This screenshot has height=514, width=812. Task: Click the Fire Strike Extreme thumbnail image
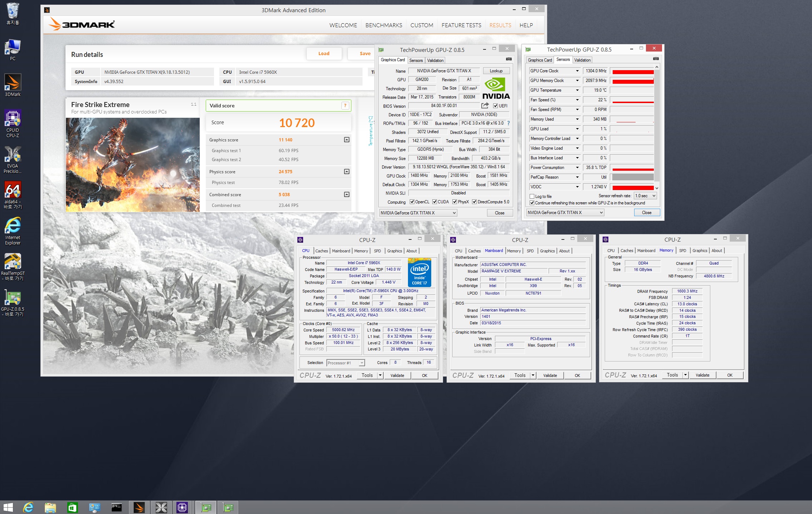click(133, 165)
